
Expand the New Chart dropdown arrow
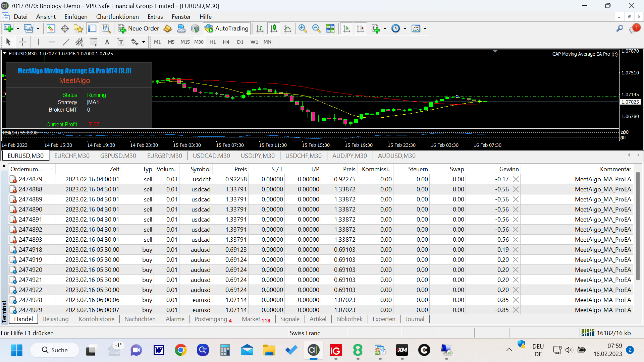pos(18,28)
